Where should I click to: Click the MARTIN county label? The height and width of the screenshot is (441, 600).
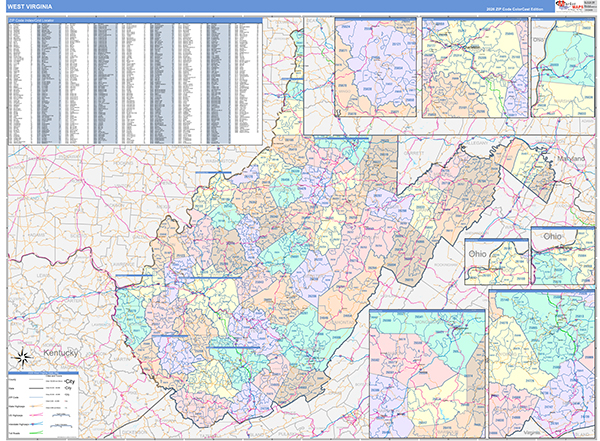pyautogui.click(x=121, y=359)
